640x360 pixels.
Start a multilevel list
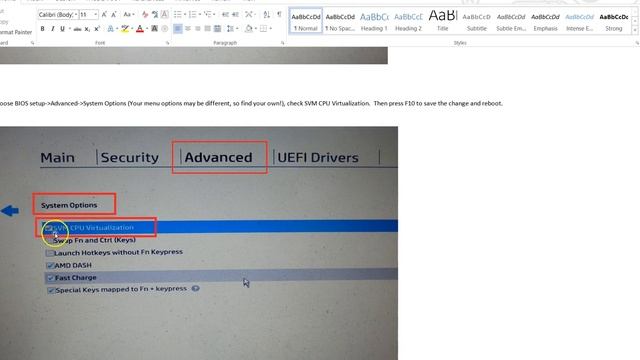(x=207, y=15)
